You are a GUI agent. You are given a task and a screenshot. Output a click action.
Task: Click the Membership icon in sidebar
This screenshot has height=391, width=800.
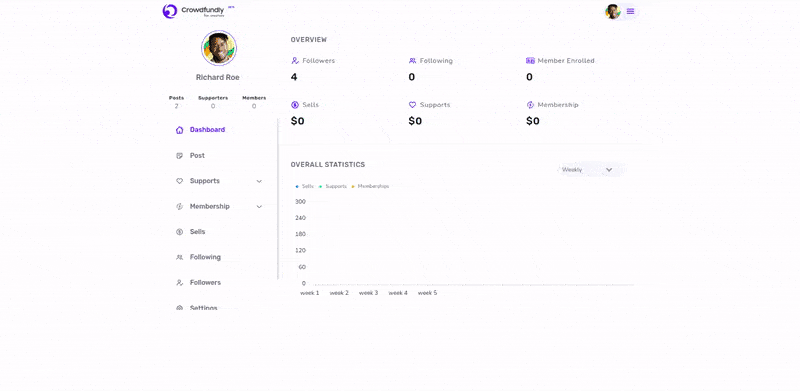click(x=179, y=207)
